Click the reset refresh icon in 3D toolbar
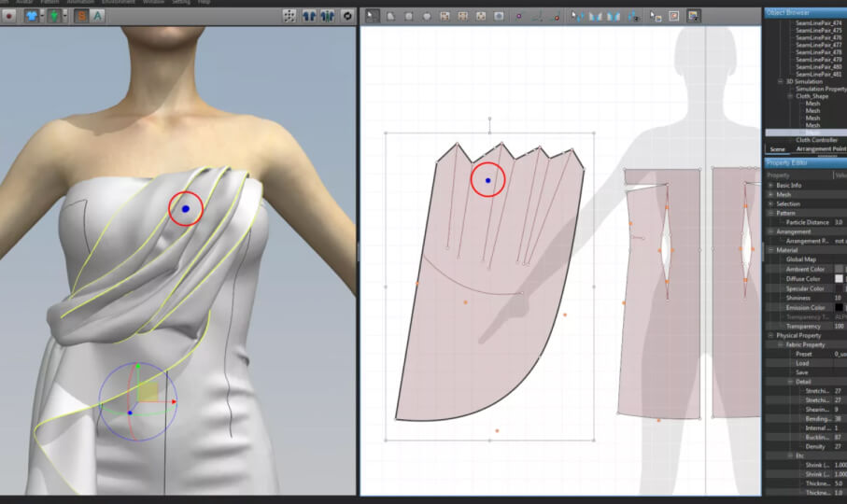The image size is (847, 504). 347,16
